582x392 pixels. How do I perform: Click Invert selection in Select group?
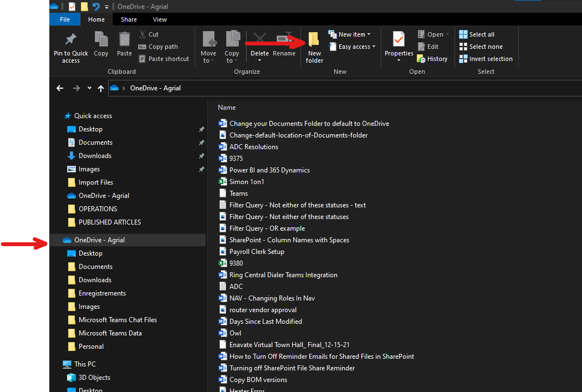pyautogui.click(x=486, y=59)
